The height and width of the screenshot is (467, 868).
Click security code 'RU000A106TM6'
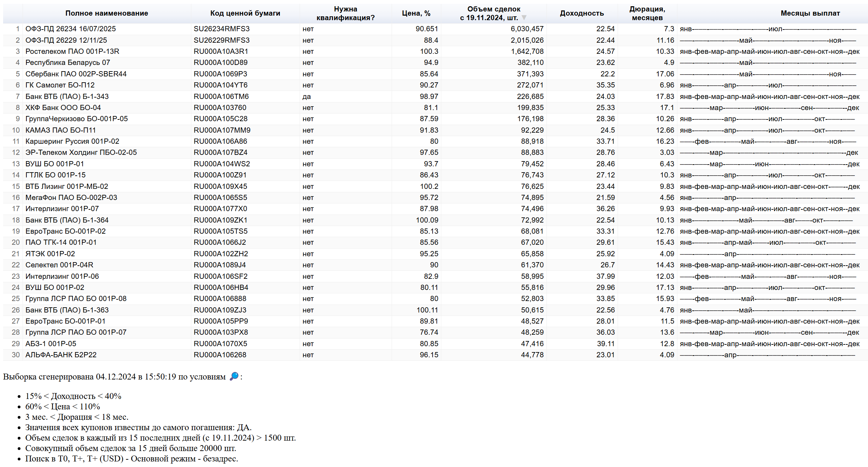point(221,97)
